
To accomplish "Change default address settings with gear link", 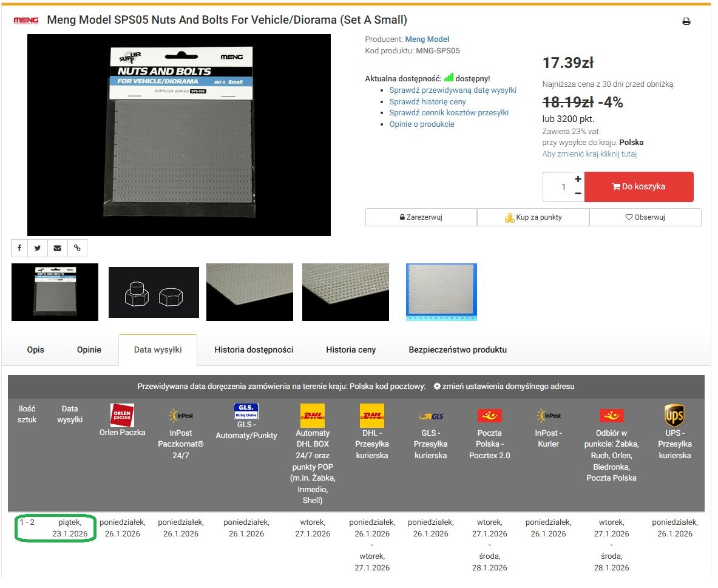I will (503, 387).
